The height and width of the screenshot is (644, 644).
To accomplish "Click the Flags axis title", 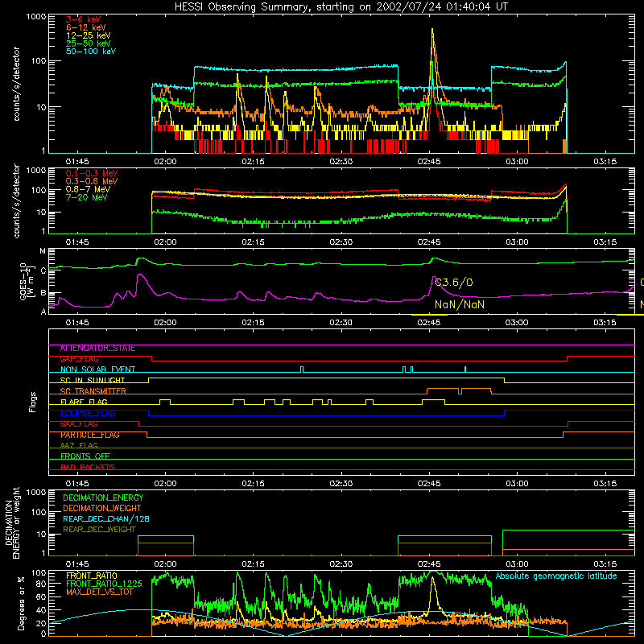I will pos(32,402).
